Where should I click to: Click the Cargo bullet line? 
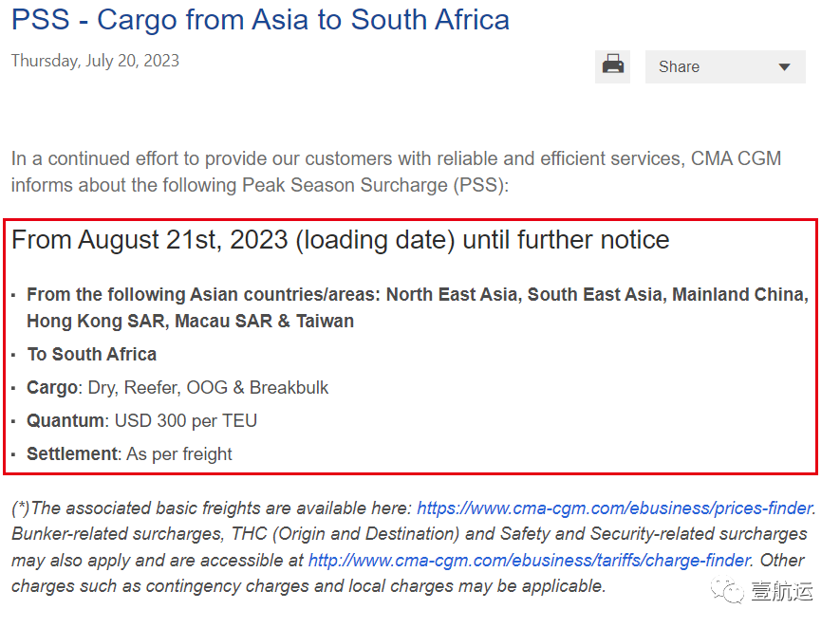pyautogui.click(x=177, y=387)
